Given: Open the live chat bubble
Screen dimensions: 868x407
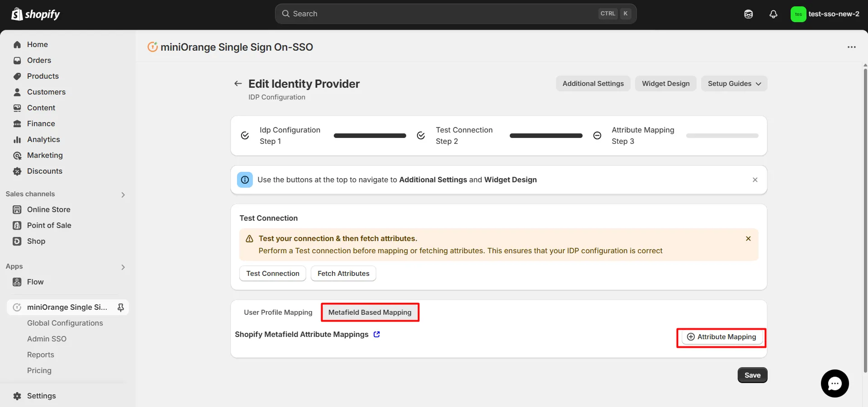Looking at the screenshot, I should click(x=835, y=383).
